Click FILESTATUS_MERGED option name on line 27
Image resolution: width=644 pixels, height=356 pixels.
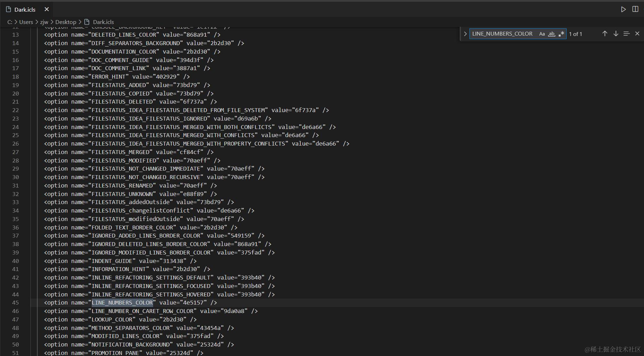pos(120,152)
